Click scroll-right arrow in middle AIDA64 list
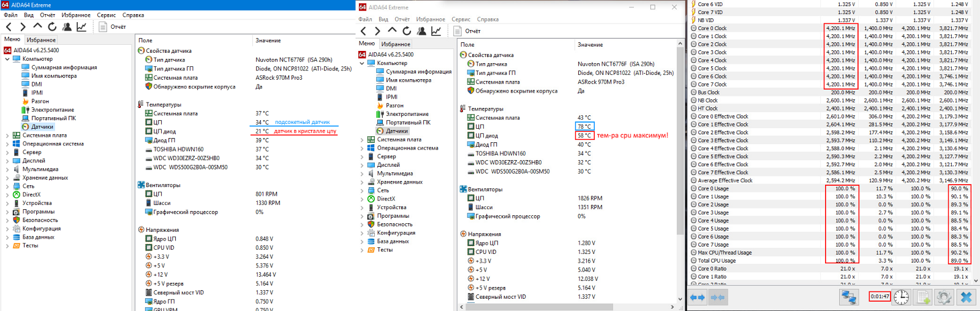This screenshot has width=980, height=311. tap(673, 307)
